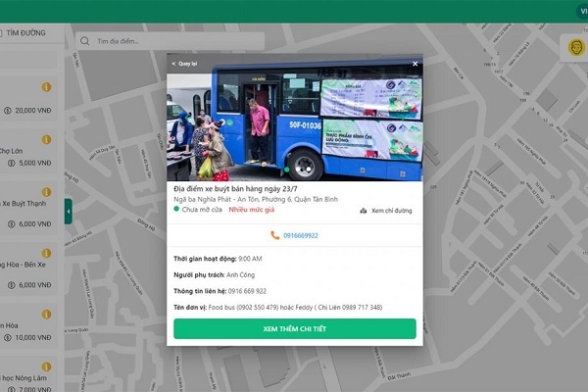This screenshot has width=588, height=392.
Task: Click the Thông tin liên hệ 0916 669 922 line
Action: (220, 291)
